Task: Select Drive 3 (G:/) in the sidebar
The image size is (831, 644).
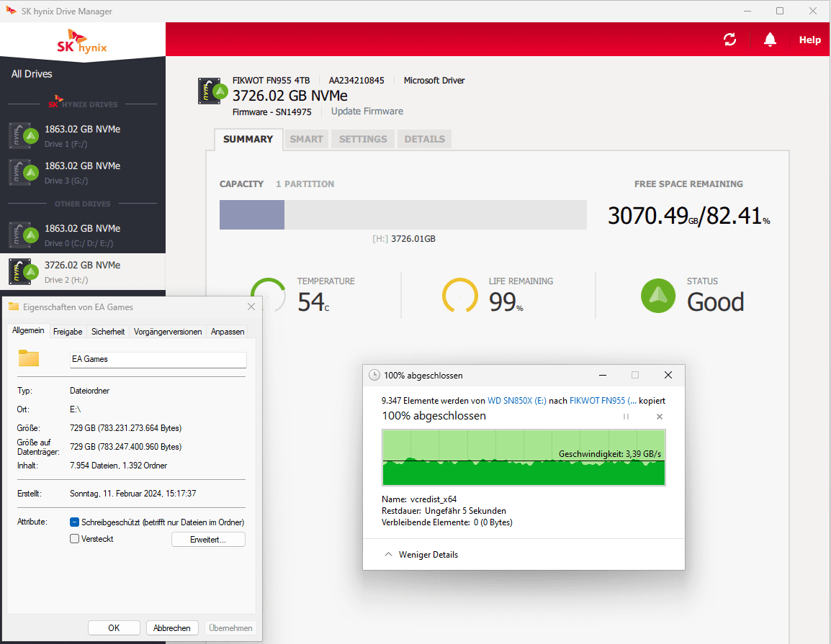Action: click(83, 173)
